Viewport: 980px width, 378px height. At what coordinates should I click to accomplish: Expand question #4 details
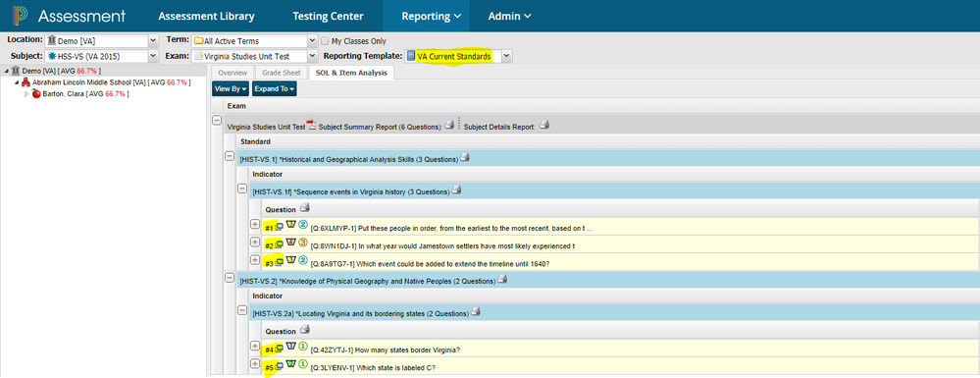(x=255, y=346)
